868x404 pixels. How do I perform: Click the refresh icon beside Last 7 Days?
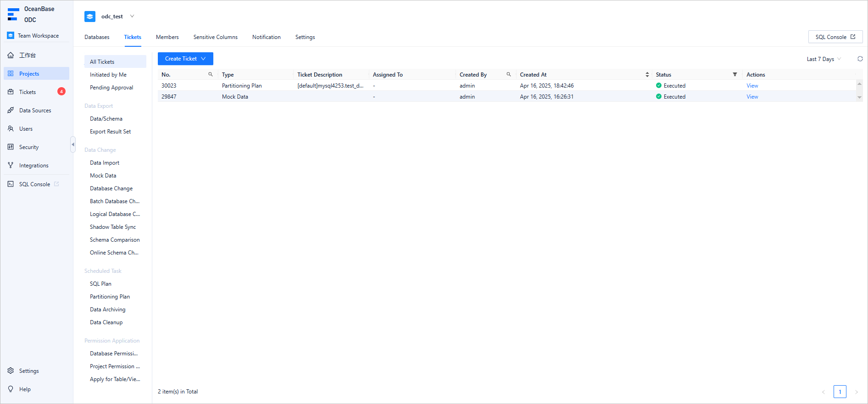[860, 59]
